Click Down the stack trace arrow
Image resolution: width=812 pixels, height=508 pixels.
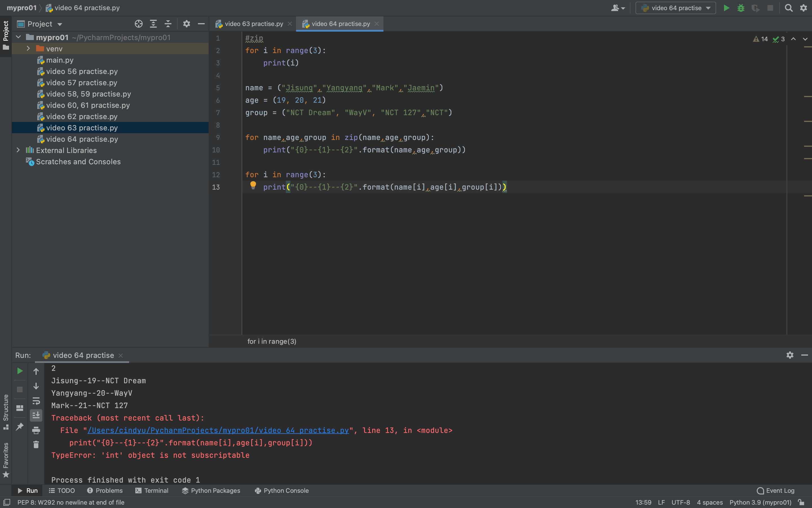click(x=36, y=386)
